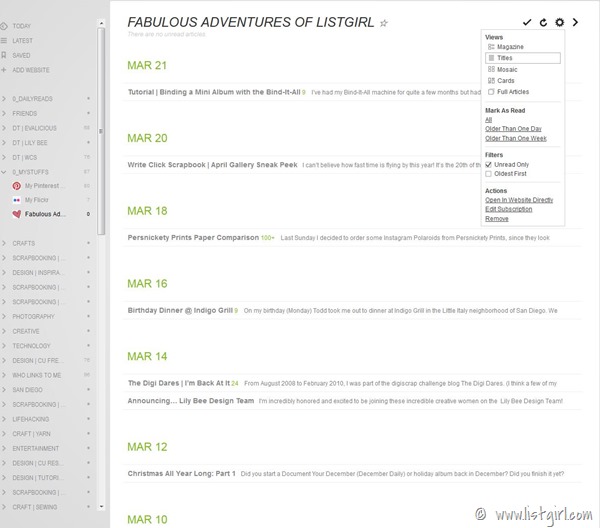600x528 pixels.
Task: Click the refresh feed icon
Action: tap(543, 22)
